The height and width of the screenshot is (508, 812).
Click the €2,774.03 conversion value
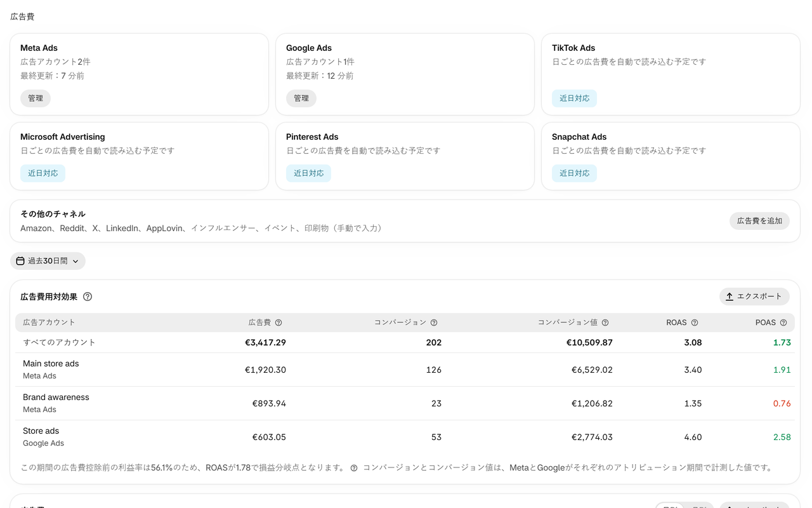[592, 437]
